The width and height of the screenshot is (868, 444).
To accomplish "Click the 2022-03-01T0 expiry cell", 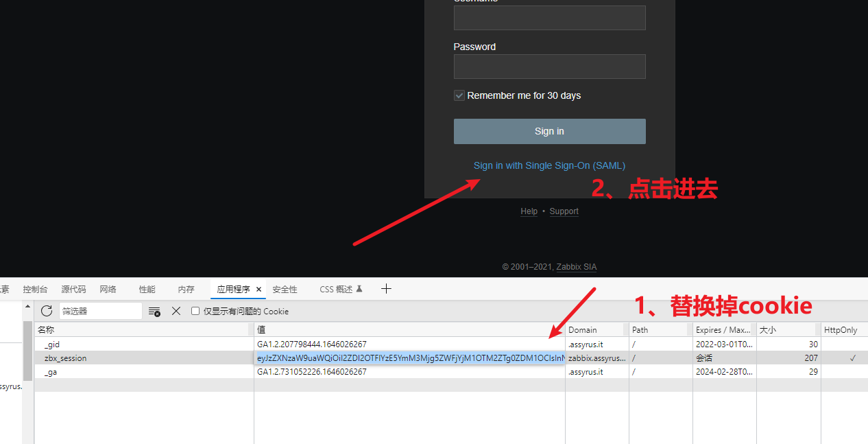I will pos(725,344).
